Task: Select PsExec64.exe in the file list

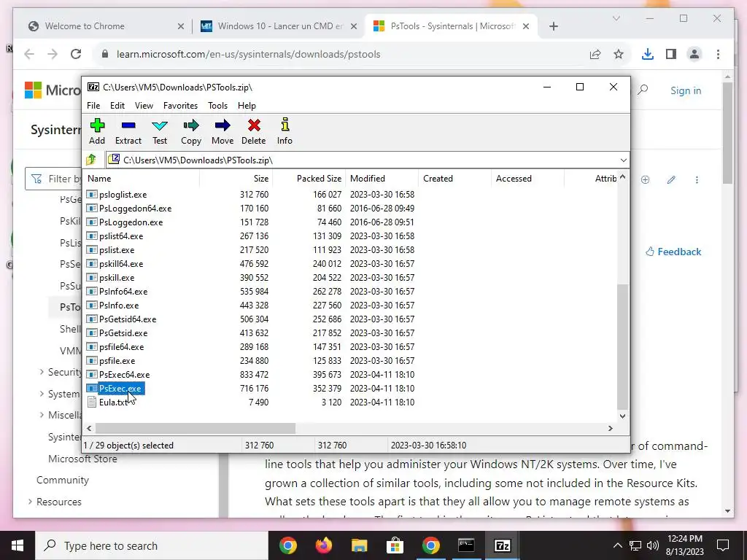Action: [124, 375]
